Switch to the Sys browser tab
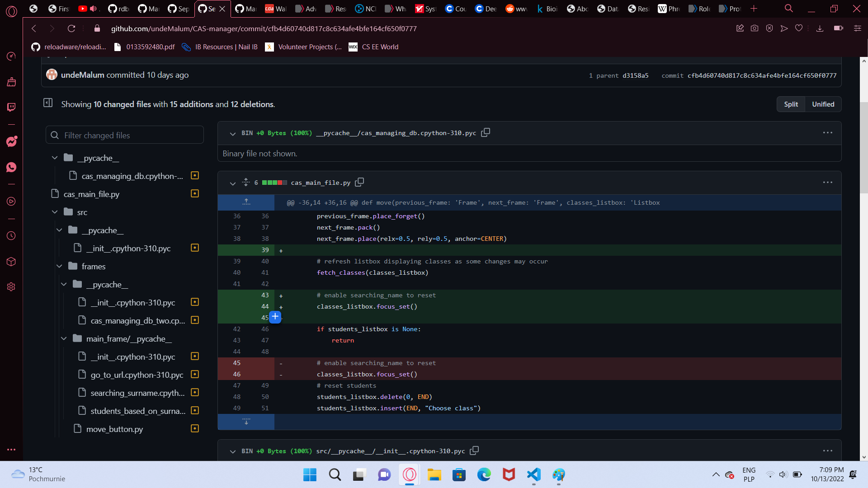868x488 pixels. [x=425, y=9]
